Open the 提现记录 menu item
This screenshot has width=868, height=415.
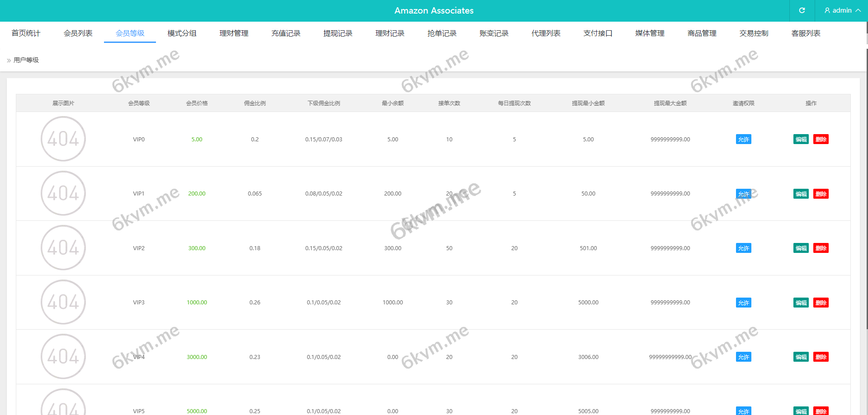tap(338, 33)
